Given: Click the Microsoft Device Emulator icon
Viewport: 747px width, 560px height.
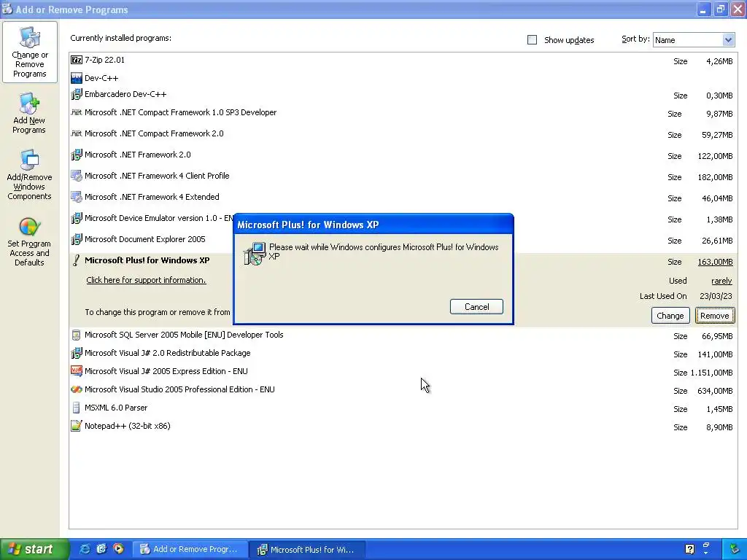Looking at the screenshot, I should 76,218.
